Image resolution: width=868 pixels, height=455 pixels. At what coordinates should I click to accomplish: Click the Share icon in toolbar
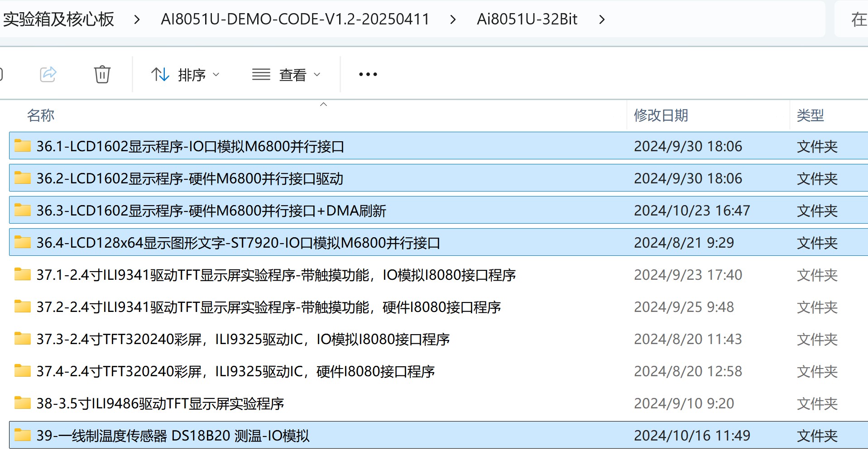click(x=48, y=74)
